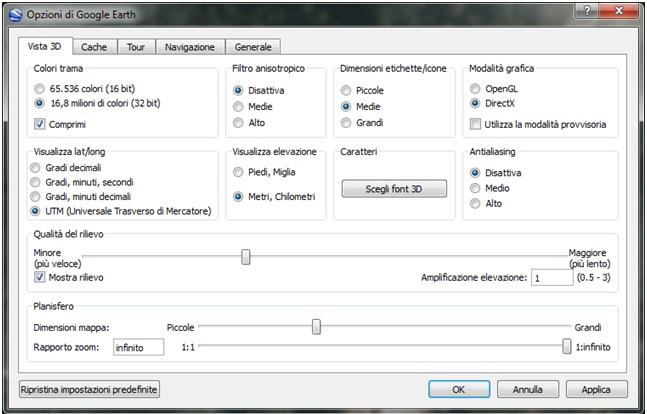Click the Vista 3D tab
Viewport: 647px width, 414px height.
coord(45,46)
